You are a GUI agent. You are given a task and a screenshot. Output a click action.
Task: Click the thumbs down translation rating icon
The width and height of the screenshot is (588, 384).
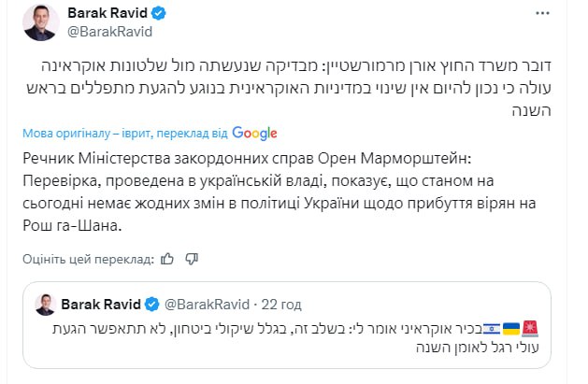[x=192, y=259]
